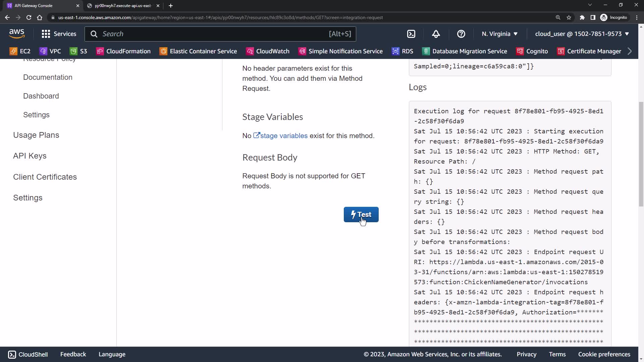Open CloudShell icon in top navigation bar
This screenshot has height=362, width=644.
411,34
